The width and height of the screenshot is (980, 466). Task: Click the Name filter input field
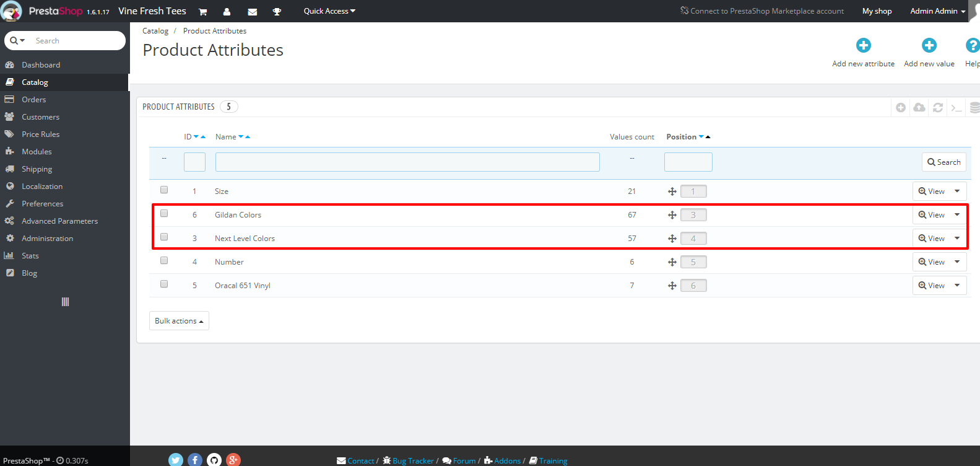point(407,162)
